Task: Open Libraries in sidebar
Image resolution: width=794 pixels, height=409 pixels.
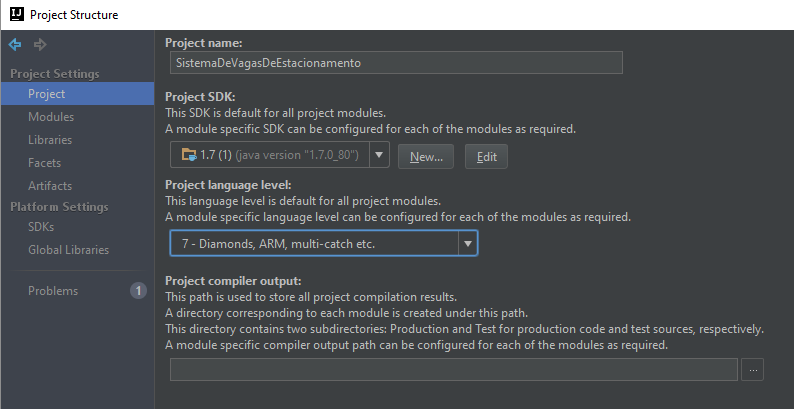Action: coord(50,140)
